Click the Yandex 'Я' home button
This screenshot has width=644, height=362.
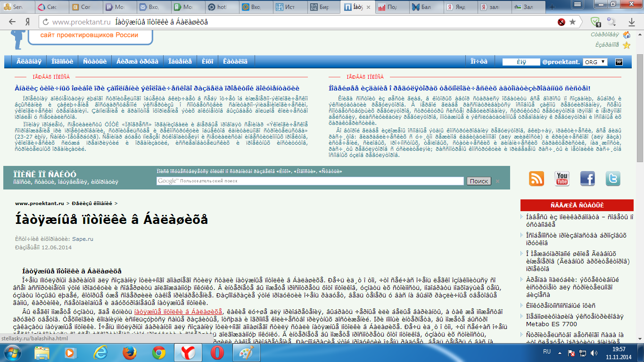pyautogui.click(x=28, y=22)
